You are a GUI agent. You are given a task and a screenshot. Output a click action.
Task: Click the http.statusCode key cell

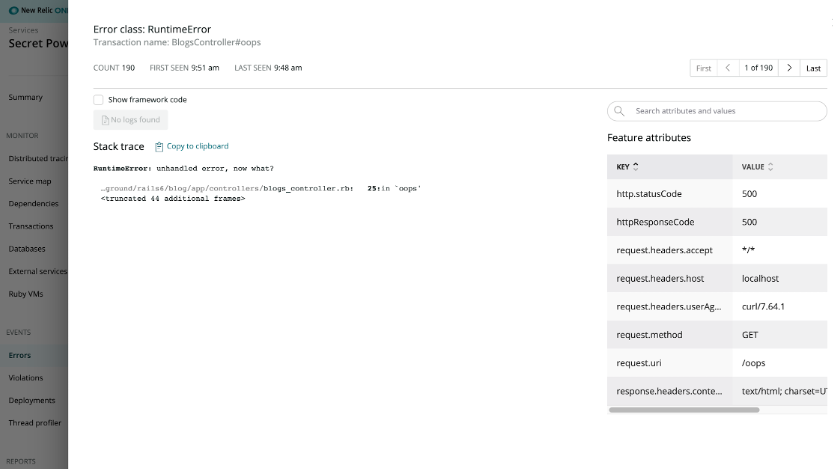pos(669,194)
